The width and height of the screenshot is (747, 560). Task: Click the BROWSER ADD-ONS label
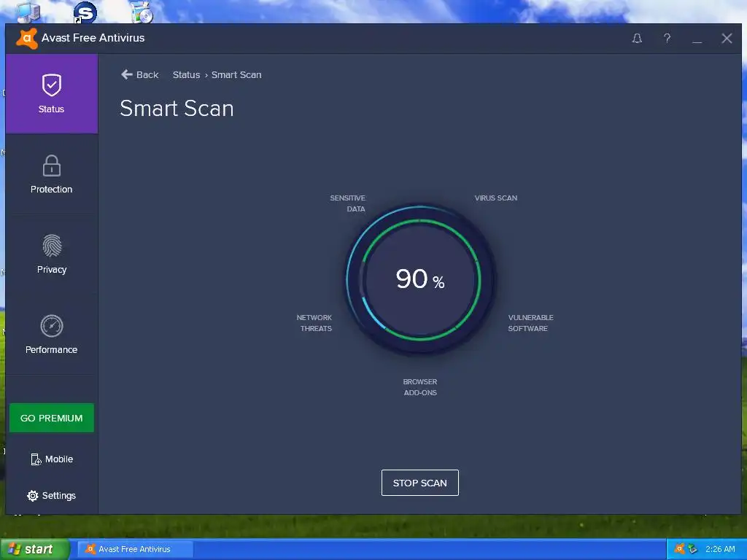point(419,387)
